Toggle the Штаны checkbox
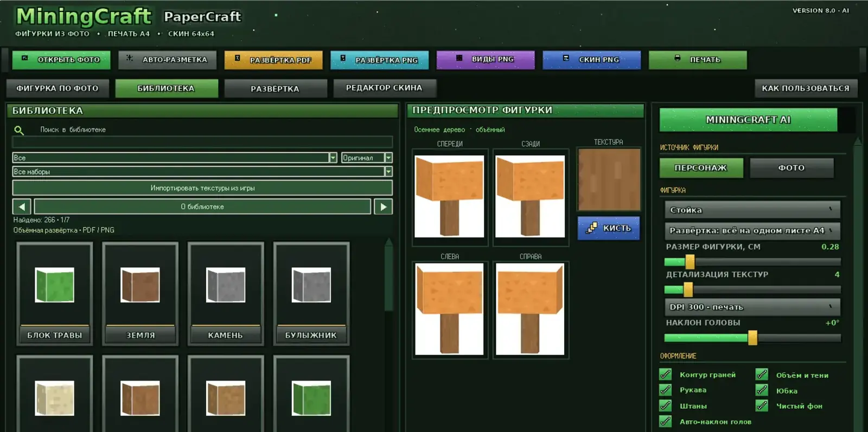 [x=666, y=405]
